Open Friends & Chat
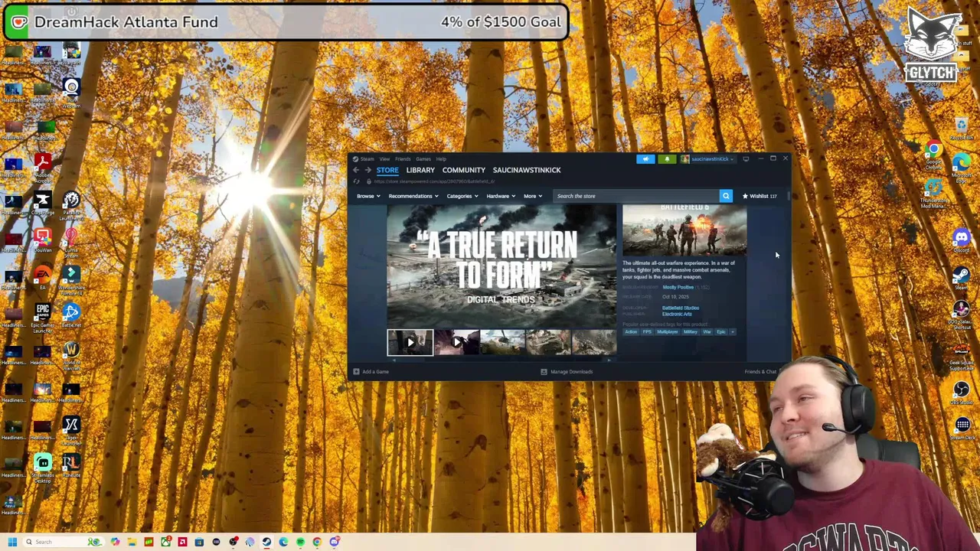 coord(760,372)
